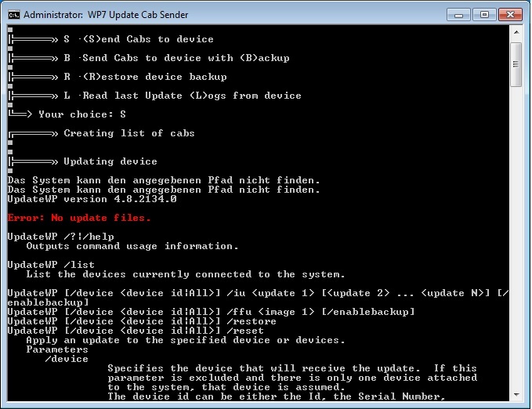The image size is (532, 409).
Task: Minimize the WP7 Update Cab Sender window
Action: click(x=458, y=15)
